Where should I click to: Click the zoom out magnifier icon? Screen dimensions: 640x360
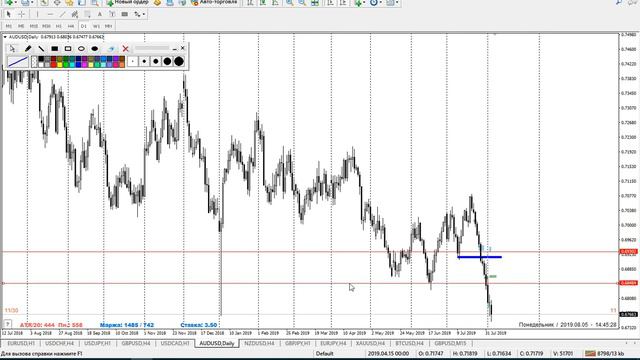pos(302,2)
